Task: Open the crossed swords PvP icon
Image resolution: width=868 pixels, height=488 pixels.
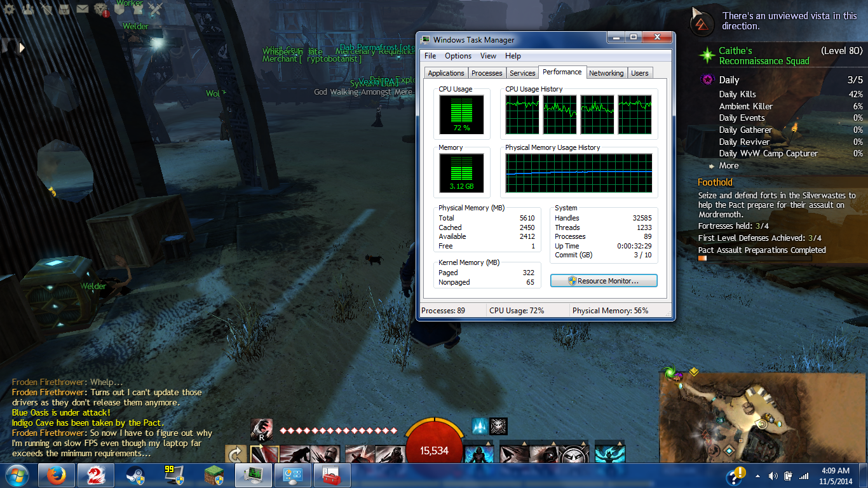Action: click(156, 9)
